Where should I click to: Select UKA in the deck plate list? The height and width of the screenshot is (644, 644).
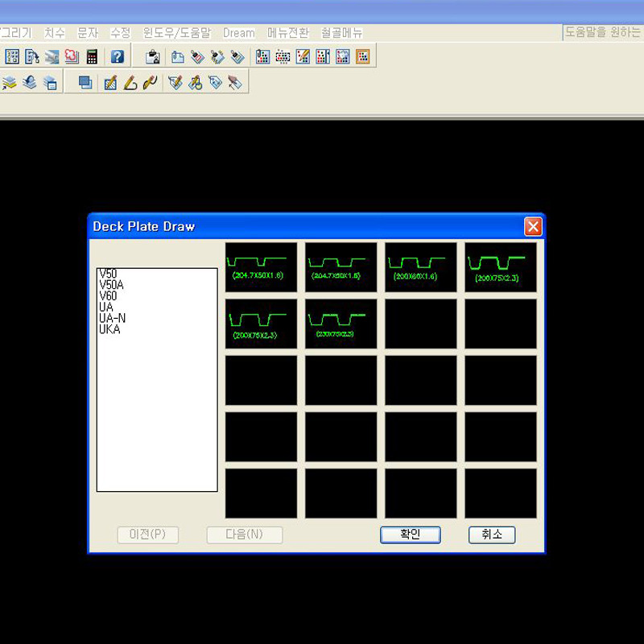point(109,329)
